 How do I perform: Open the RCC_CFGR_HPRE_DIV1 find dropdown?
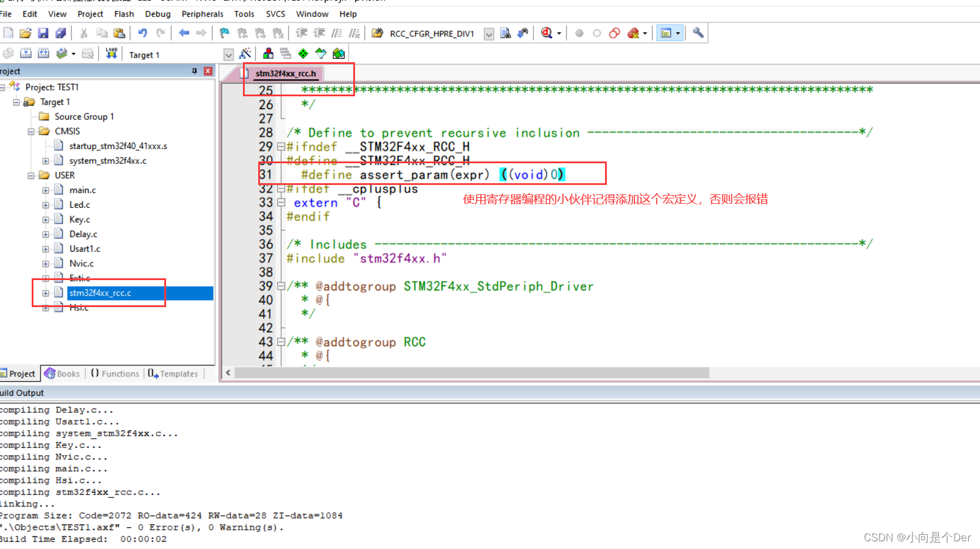coord(489,34)
